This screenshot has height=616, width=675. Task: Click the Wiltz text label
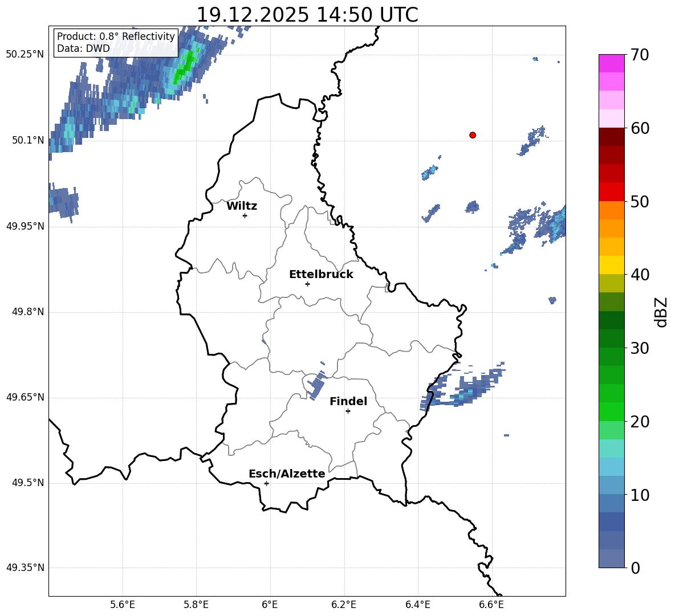point(242,206)
